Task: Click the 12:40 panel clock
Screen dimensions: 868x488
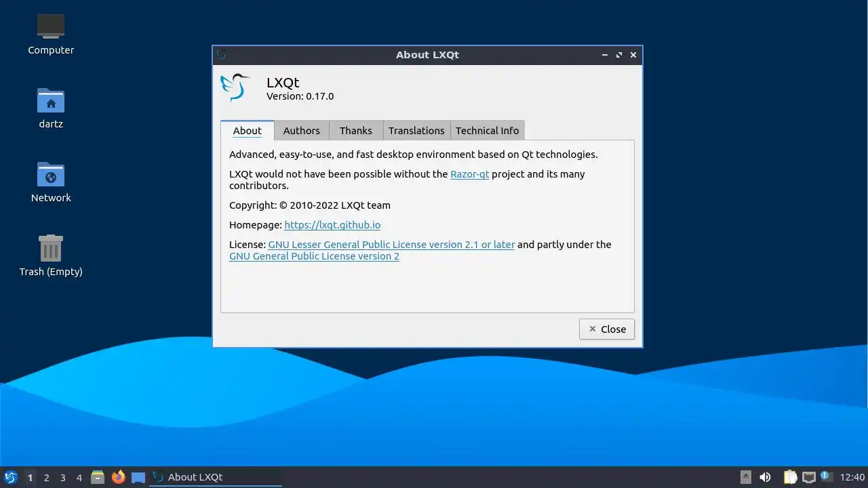Action: pyautogui.click(x=852, y=477)
